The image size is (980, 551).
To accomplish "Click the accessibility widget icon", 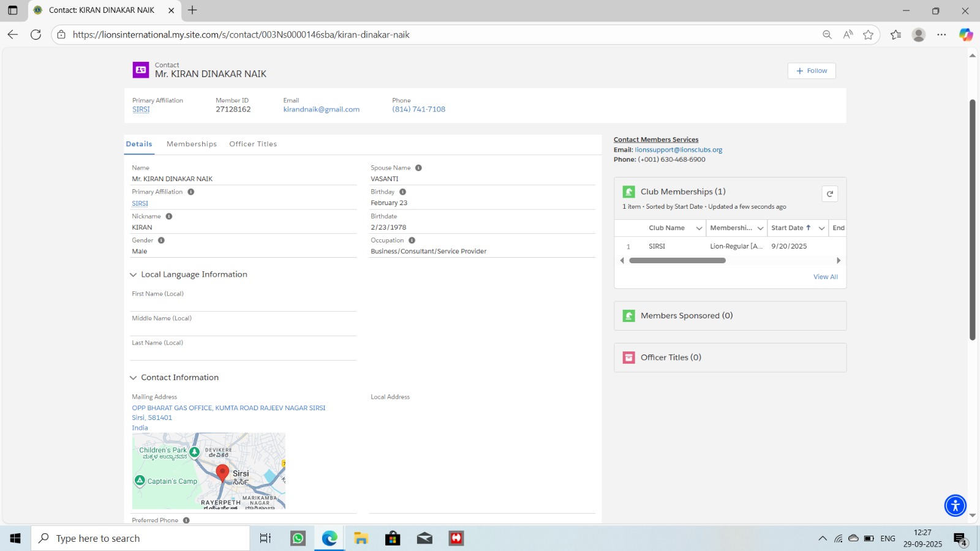I will [x=955, y=506].
